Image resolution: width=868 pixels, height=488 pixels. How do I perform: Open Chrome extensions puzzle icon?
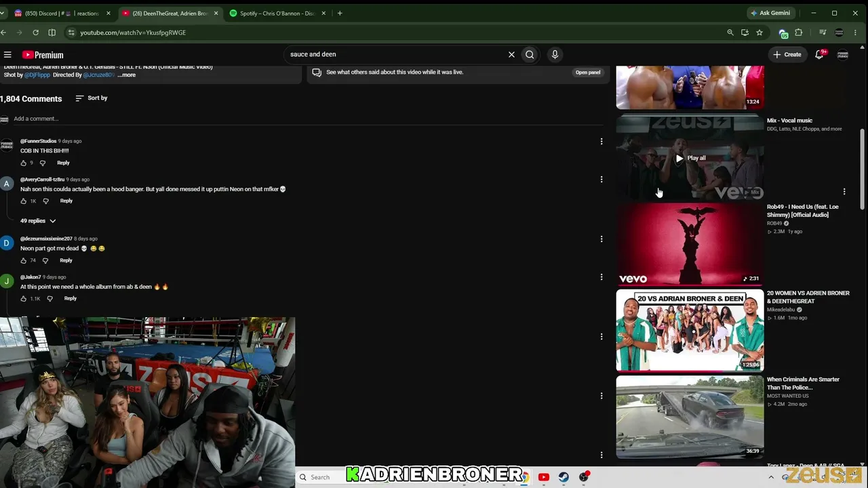[799, 33]
